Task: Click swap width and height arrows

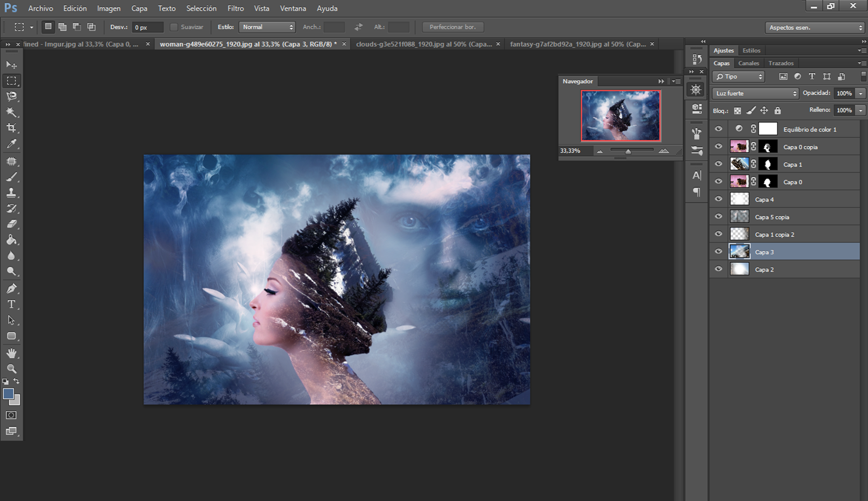Action: point(358,27)
